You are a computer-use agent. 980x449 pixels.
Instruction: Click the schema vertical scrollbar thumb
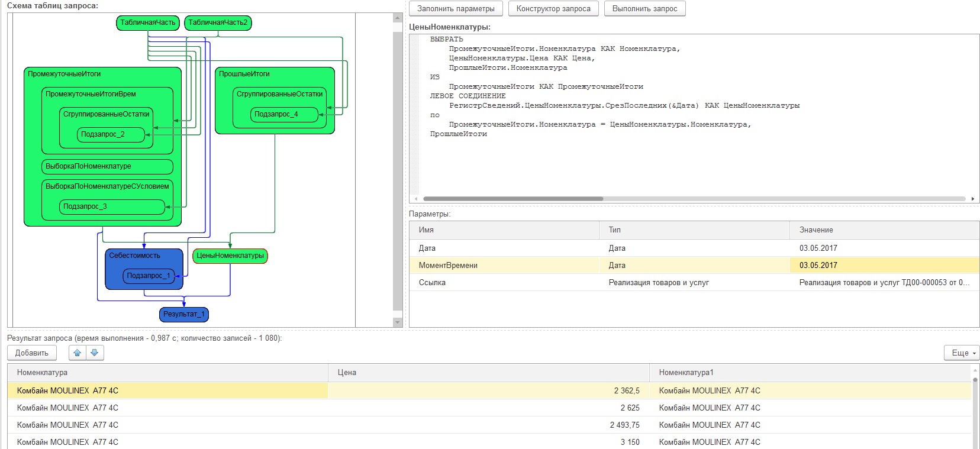(x=398, y=172)
